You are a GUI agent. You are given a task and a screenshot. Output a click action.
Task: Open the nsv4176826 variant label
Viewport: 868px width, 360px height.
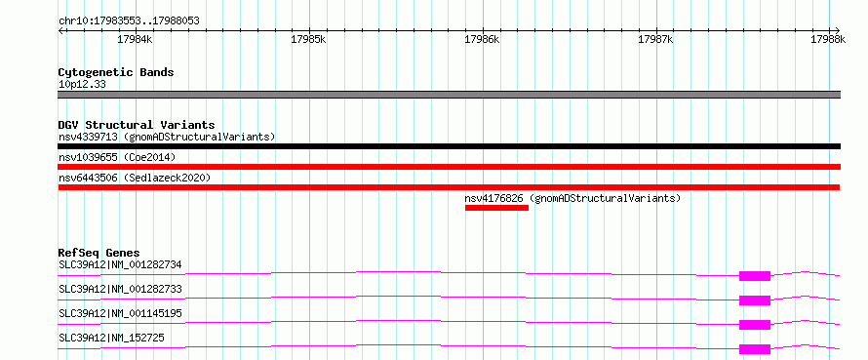tap(572, 198)
